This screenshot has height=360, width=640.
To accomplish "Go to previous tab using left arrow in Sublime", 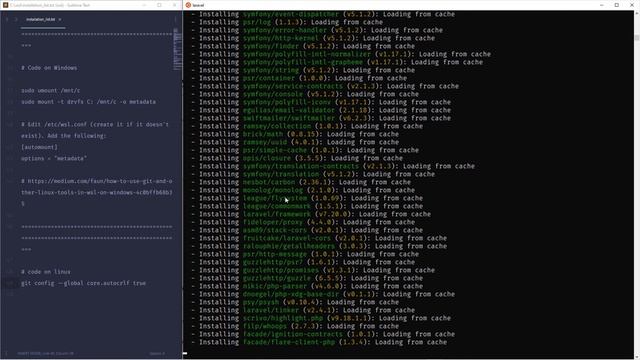I will (x=7, y=19).
